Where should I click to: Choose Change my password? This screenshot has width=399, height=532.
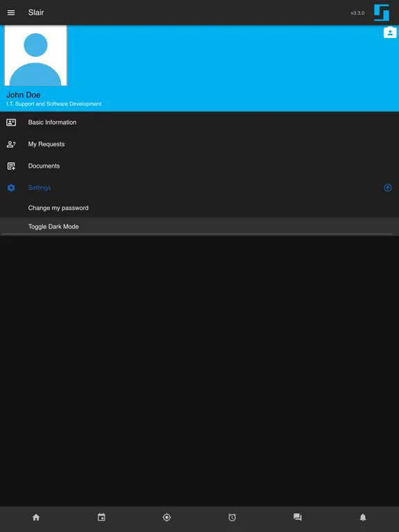[199, 208]
